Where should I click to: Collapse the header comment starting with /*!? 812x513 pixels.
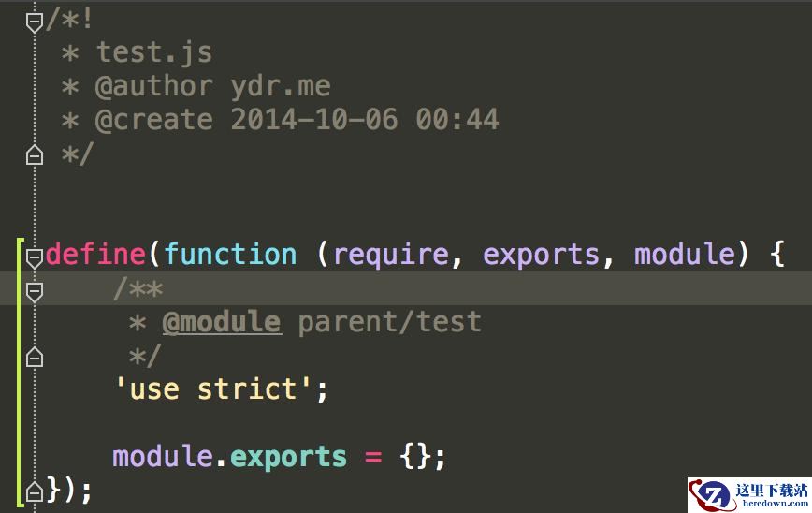pos(35,22)
